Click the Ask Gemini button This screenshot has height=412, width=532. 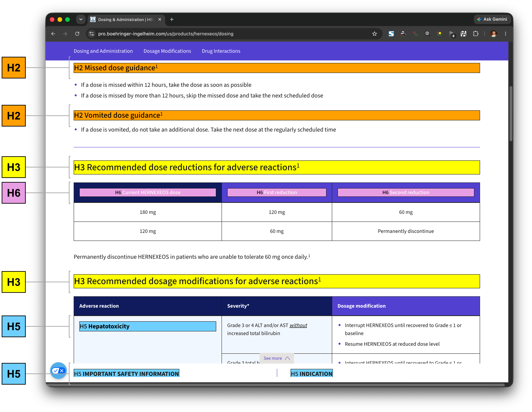tap(492, 19)
